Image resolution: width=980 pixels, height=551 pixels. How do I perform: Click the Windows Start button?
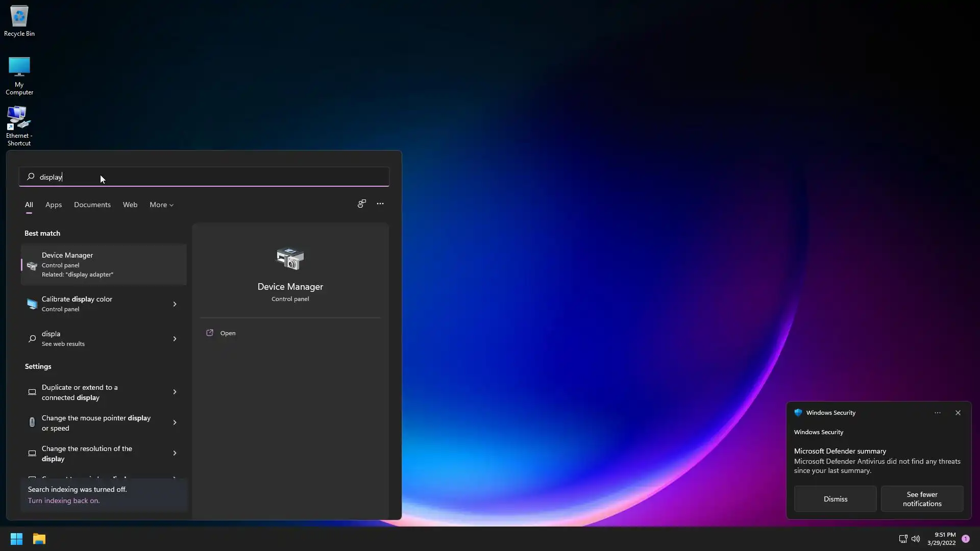click(16, 539)
